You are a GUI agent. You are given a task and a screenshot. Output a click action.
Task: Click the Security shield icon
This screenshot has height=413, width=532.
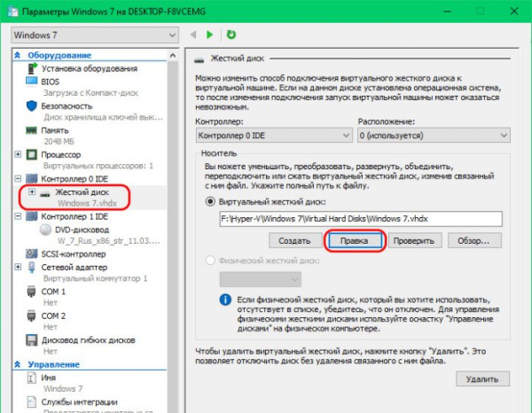pyautogui.click(x=31, y=105)
